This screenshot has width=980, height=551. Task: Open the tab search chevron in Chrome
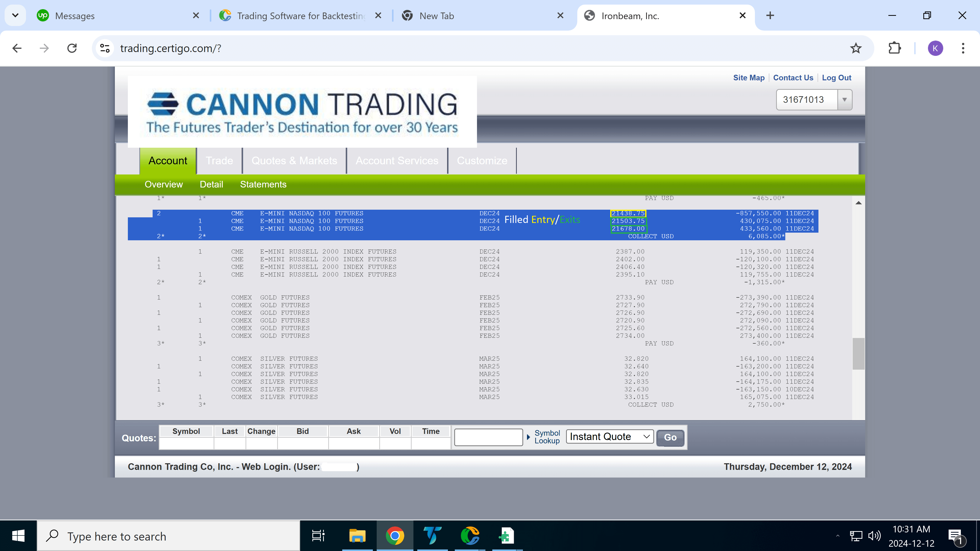[15, 16]
